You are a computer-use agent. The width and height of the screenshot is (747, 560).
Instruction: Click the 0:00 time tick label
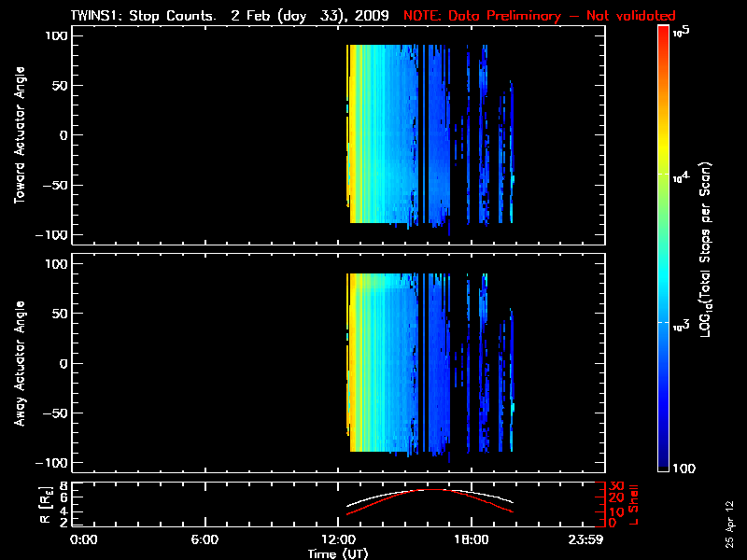84,540
